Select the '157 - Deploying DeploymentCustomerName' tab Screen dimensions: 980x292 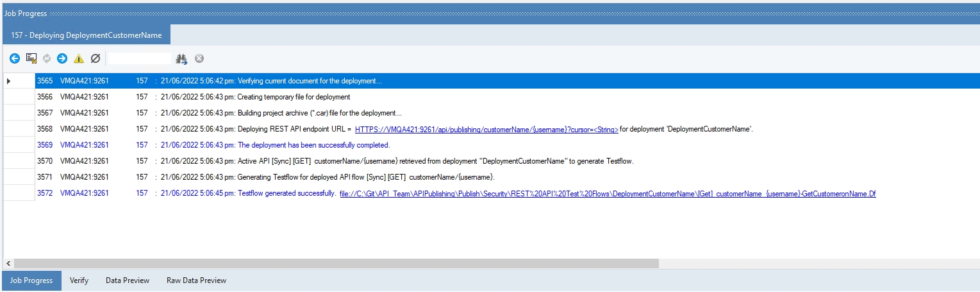point(87,35)
